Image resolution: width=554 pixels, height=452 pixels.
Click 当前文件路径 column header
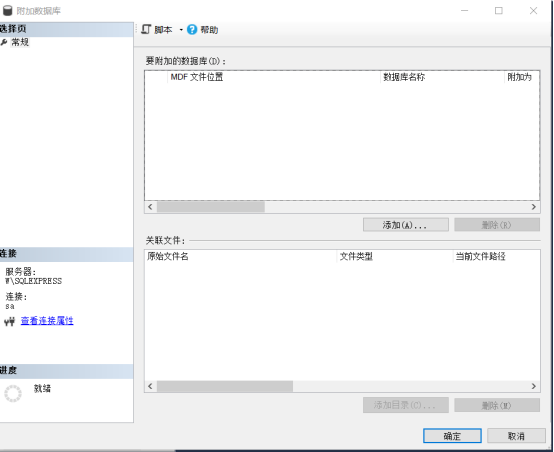(x=496, y=256)
